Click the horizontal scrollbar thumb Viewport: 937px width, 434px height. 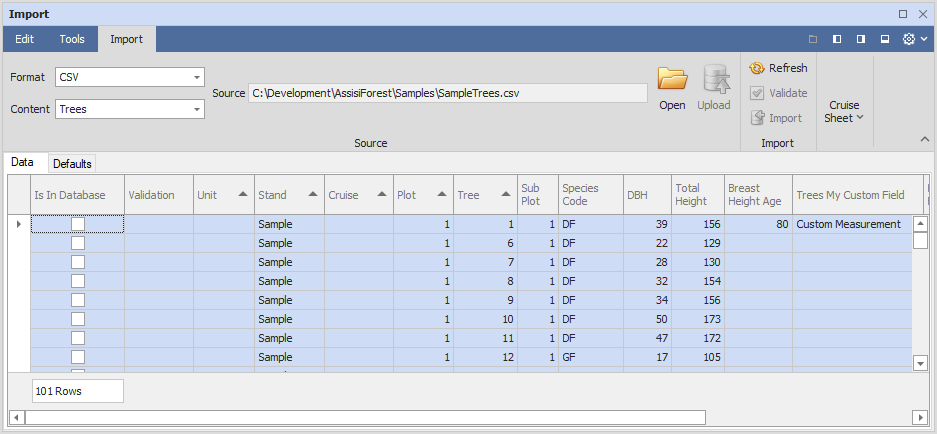point(365,417)
